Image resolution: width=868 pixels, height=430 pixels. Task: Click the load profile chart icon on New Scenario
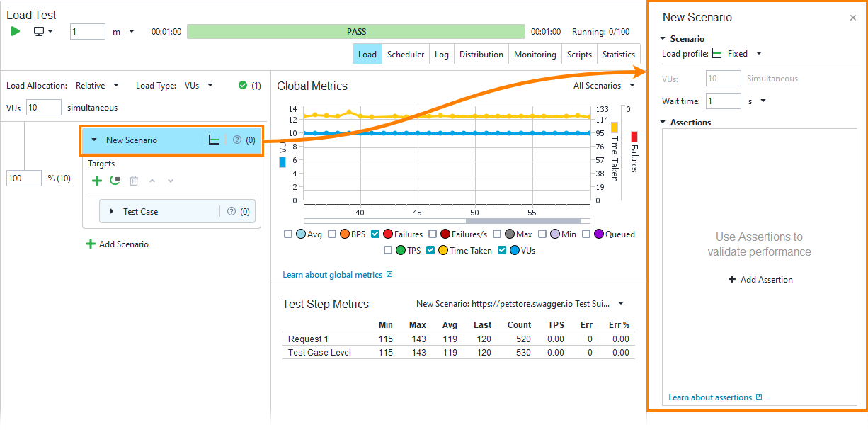(x=214, y=140)
